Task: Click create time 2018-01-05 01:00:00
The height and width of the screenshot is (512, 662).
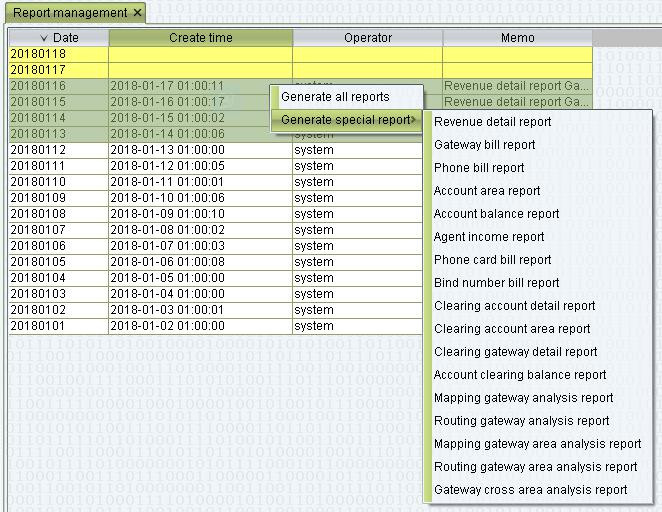Action: (201, 279)
